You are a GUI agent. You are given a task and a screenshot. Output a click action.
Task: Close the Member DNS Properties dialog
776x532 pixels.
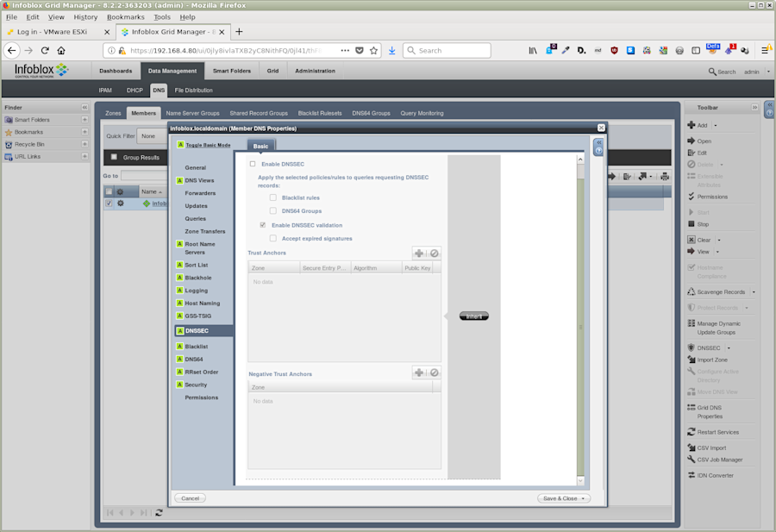click(601, 128)
